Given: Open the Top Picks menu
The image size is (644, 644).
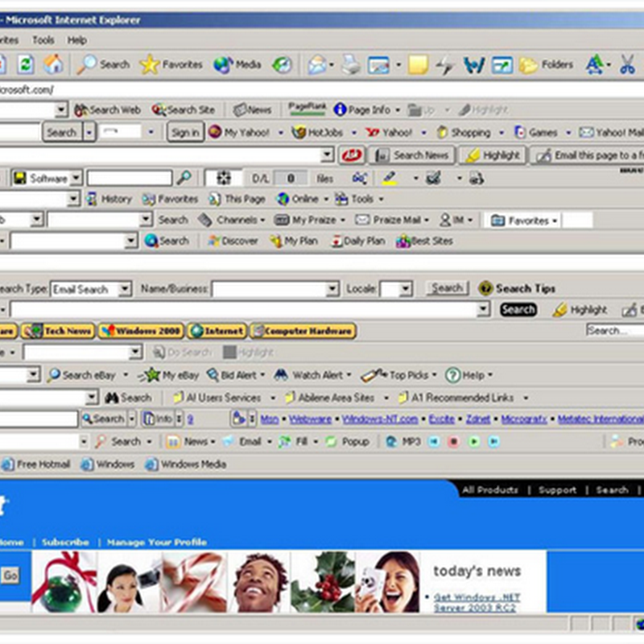Looking at the screenshot, I should coord(398,375).
